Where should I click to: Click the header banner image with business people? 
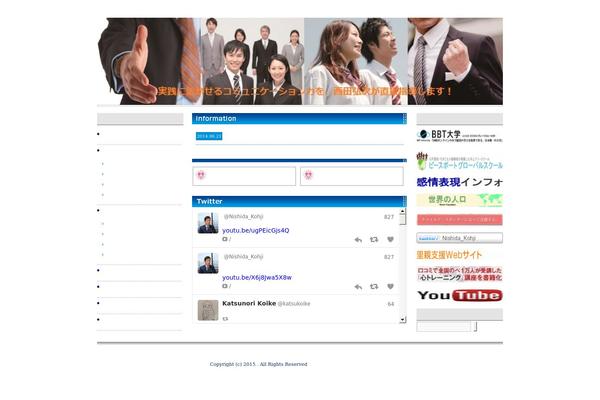point(300,61)
